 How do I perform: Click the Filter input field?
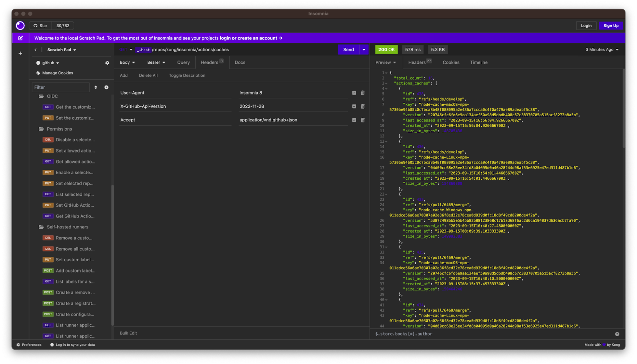point(61,88)
